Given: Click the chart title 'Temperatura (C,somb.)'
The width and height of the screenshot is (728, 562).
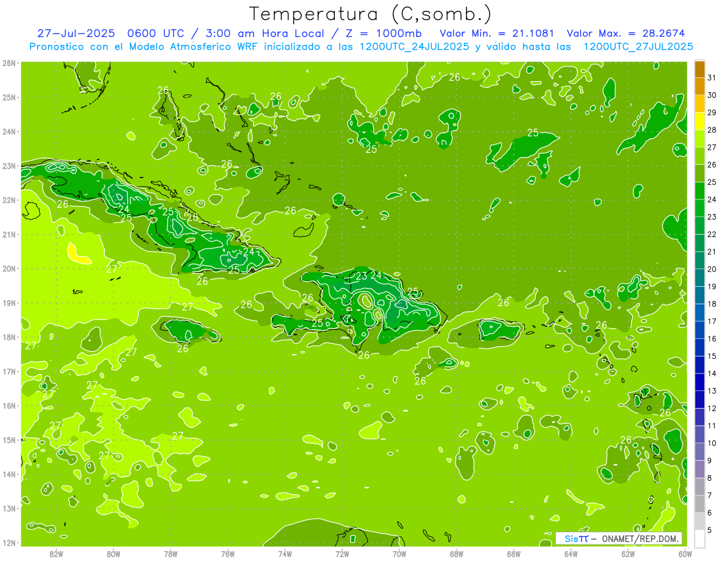Looking at the screenshot, I should pyautogui.click(x=370, y=14).
